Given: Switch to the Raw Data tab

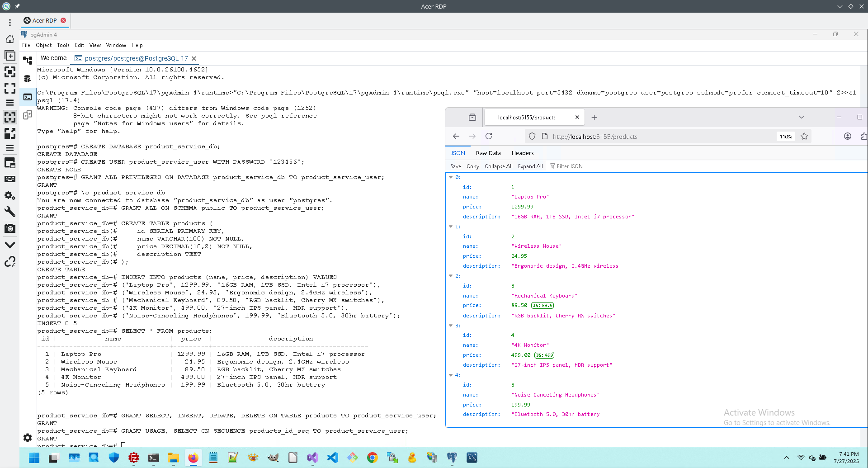Looking at the screenshot, I should coord(488,153).
